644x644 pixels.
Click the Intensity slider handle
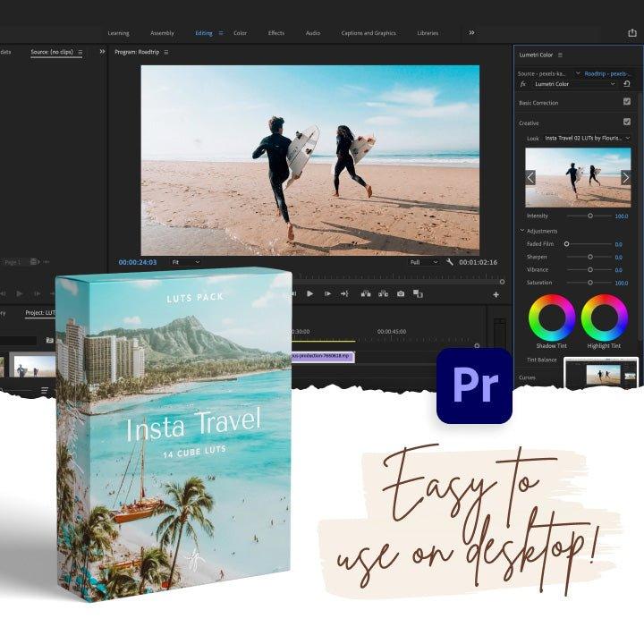(x=589, y=216)
